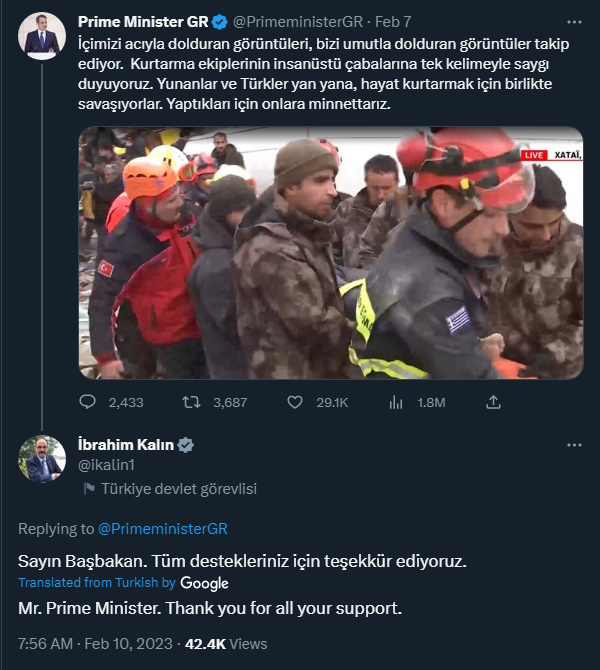Play the rescue teams video
Viewport: 600px width, 670px height.
pyautogui.click(x=330, y=253)
